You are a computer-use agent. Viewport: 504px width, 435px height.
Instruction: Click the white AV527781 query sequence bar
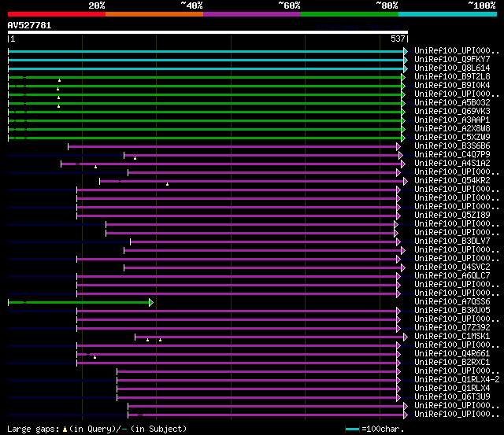[x=208, y=32]
